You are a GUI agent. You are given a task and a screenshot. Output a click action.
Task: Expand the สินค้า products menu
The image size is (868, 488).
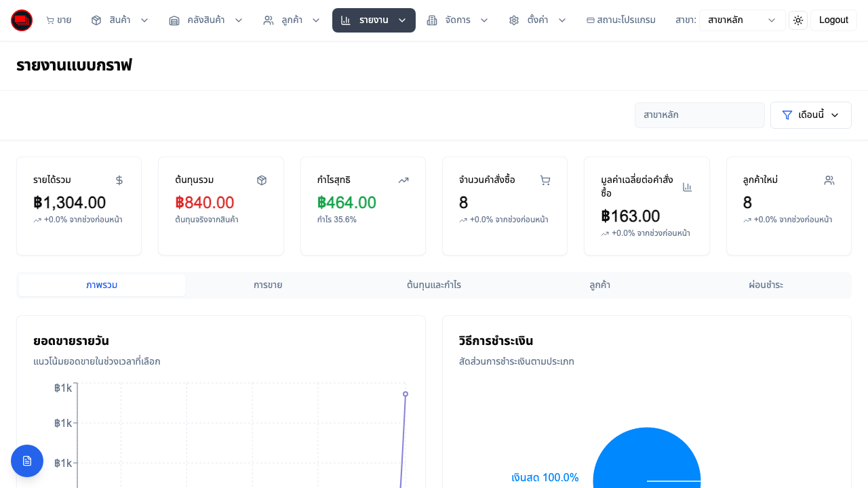click(x=120, y=20)
